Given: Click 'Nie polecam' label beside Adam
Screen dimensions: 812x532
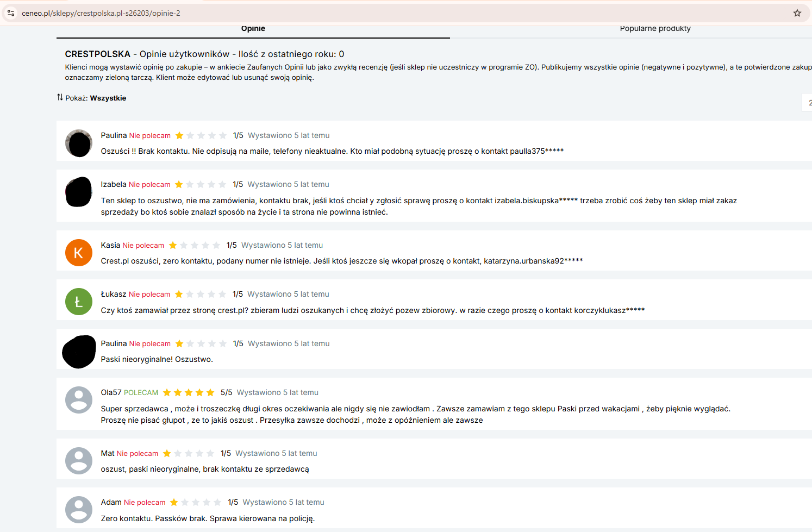Looking at the screenshot, I should click(145, 503).
